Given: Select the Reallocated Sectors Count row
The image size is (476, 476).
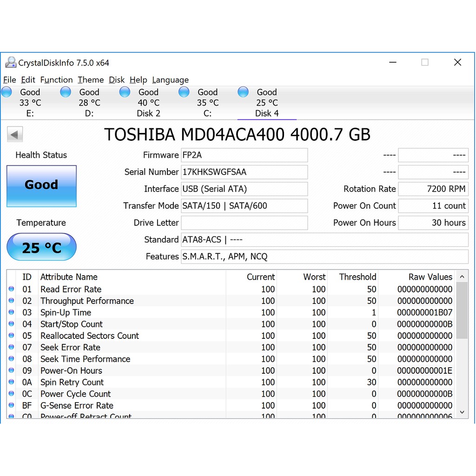Looking at the screenshot, I should (90, 336).
